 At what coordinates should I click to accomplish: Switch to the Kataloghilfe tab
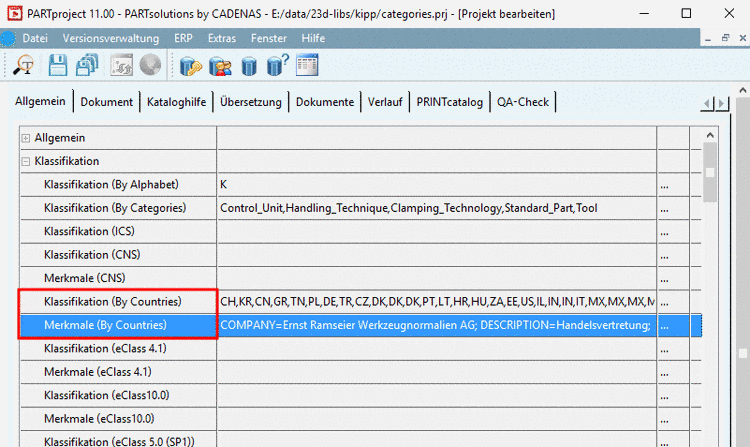[176, 102]
